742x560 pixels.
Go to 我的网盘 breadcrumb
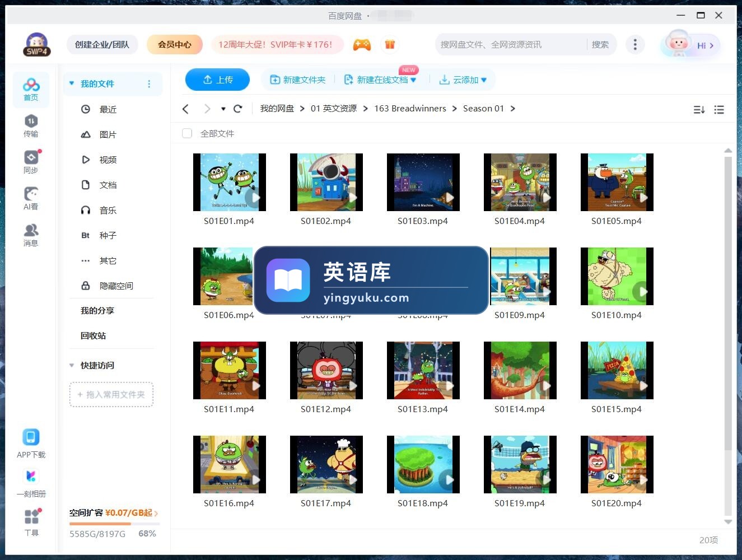(x=277, y=109)
